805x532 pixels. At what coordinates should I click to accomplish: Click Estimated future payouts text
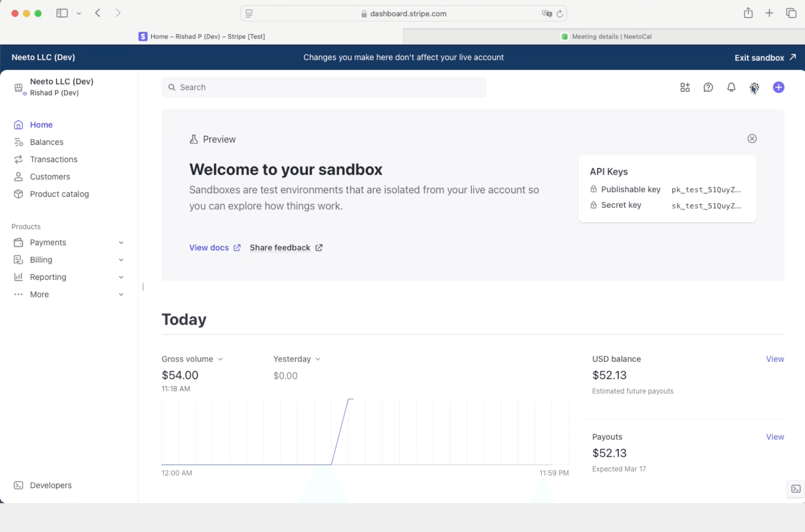click(x=633, y=391)
